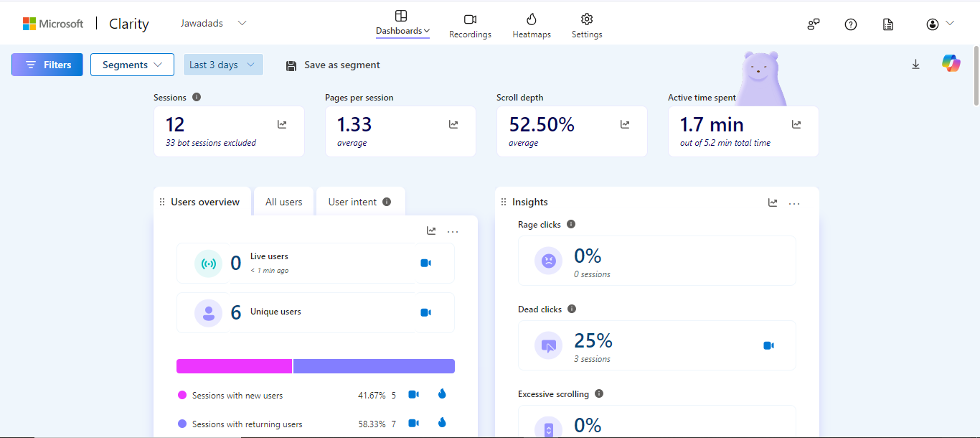Image resolution: width=980 pixels, height=438 pixels.
Task: View recordings for Dead clicks sessions
Action: pos(768,345)
